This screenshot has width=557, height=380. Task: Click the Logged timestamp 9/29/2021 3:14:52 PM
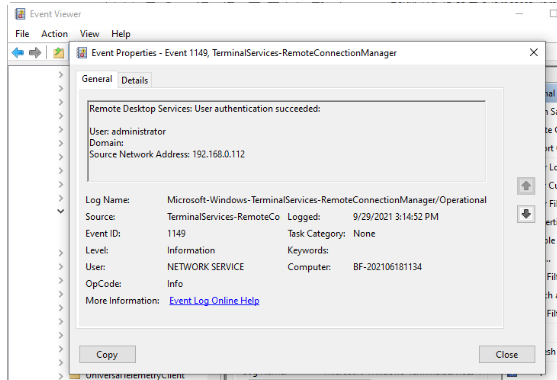(396, 217)
